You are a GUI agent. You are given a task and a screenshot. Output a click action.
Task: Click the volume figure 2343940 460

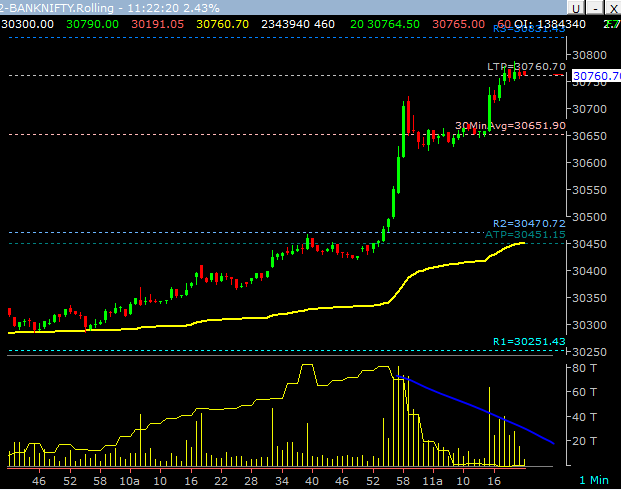298,24
